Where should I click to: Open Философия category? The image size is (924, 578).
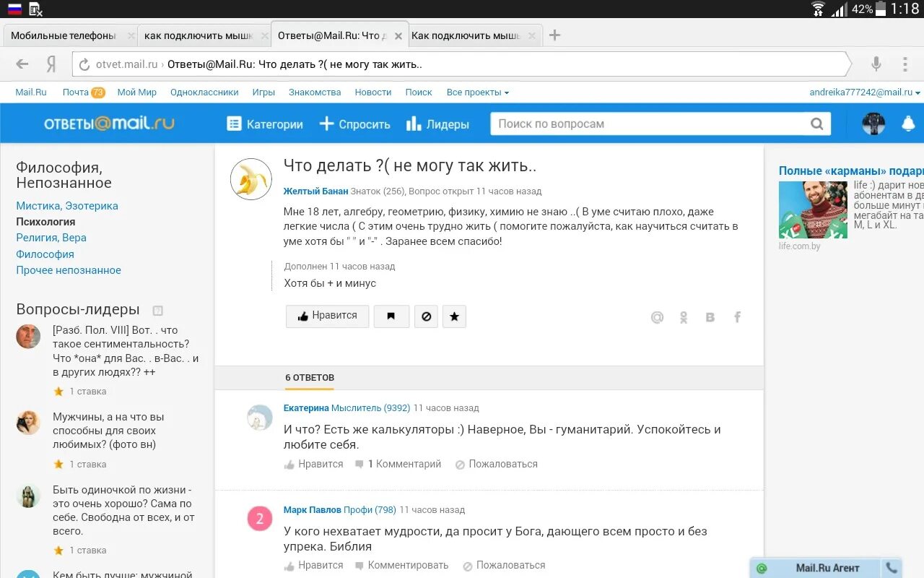pyautogui.click(x=45, y=254)
